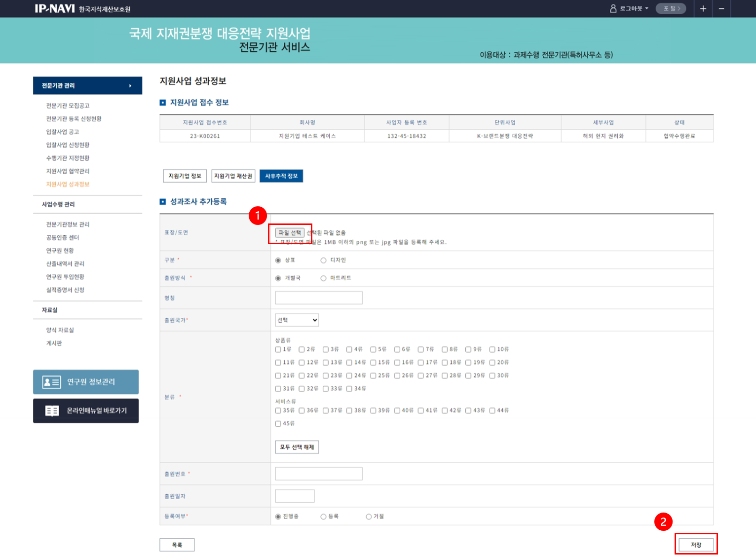The width and height of the screenshot is (756, 555).
Task: Open 온라인매뉴얼 바로가기 book icon banner
Action: click(x=86, y=410)
